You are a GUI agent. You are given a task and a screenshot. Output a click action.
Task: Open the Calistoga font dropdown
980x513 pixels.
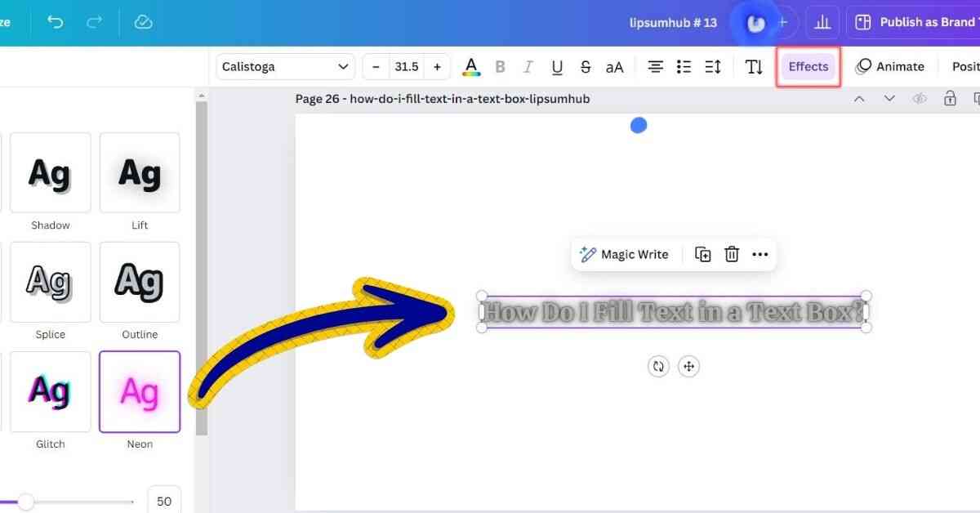pyautogui.click(x=285, y=67)
